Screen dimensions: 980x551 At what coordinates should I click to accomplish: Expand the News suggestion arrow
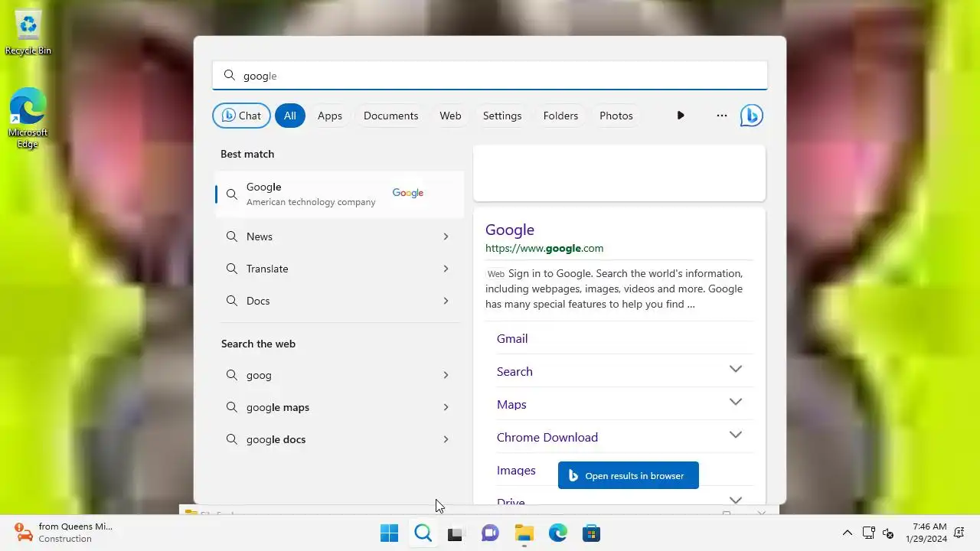pyautogui.click(x=446, y=236)
